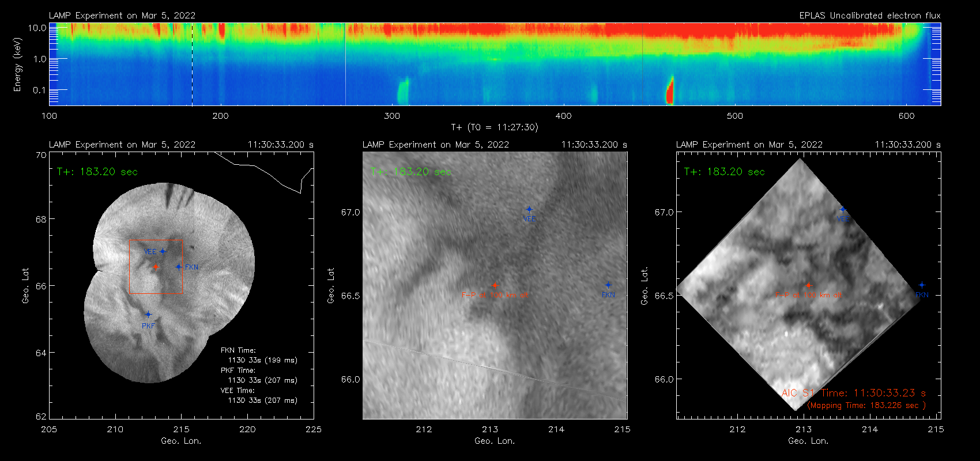980x461 pixels.
Task: Click the '1130 33s (207 ms)' value under VEE Time
Action: 263,400
